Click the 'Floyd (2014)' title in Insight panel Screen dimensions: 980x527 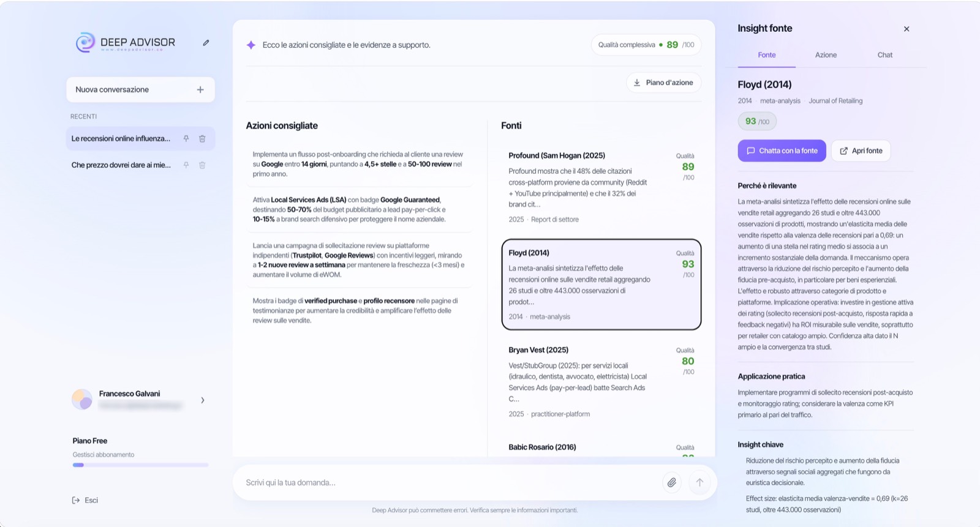coord(764,84)
